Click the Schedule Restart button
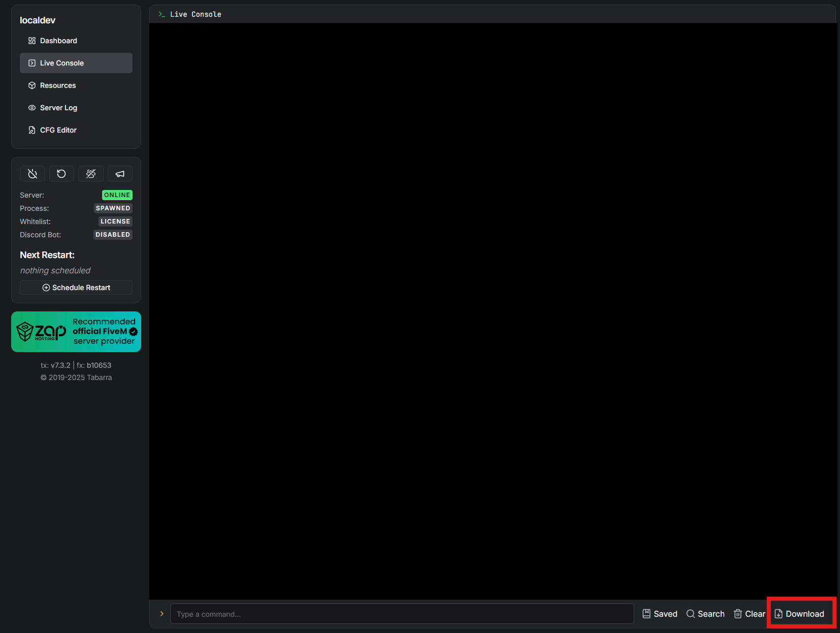This screenshot has width=840, height=633. [x=76, y=287]
